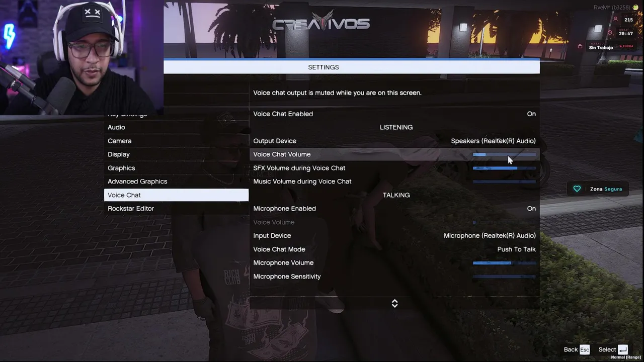Click the greyed-out Voice Volume row
This screenshot has height=362, width=644.
tap(394, 222)
